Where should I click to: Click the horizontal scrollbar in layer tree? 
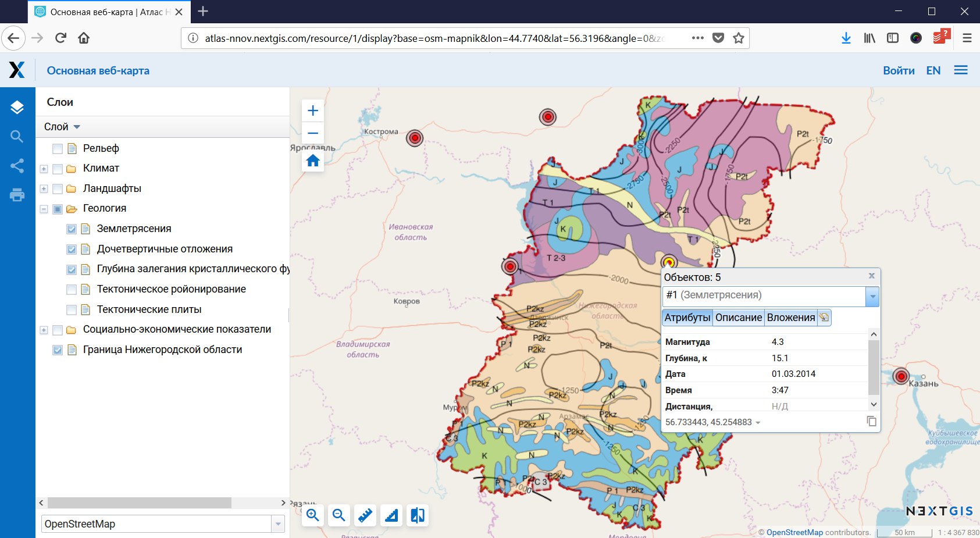[140, 503]
